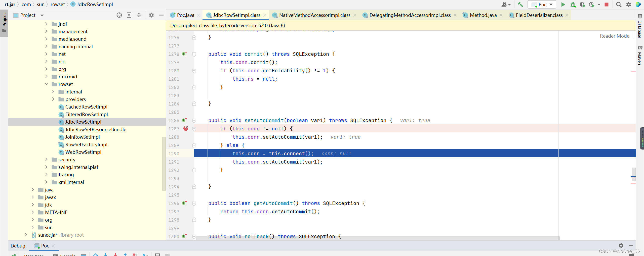Stop the running process with red square
The image size is (644, 256).
[607, 5]
